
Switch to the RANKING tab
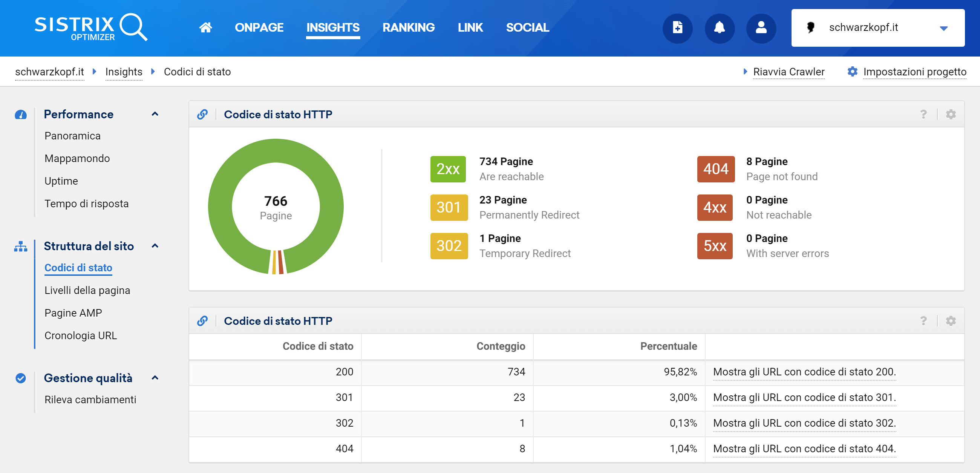pos(408,28)
